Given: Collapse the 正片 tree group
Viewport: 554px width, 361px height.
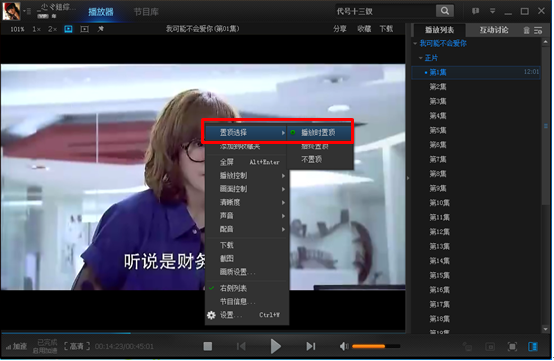Looking at the screenshot, I should 421,58.
